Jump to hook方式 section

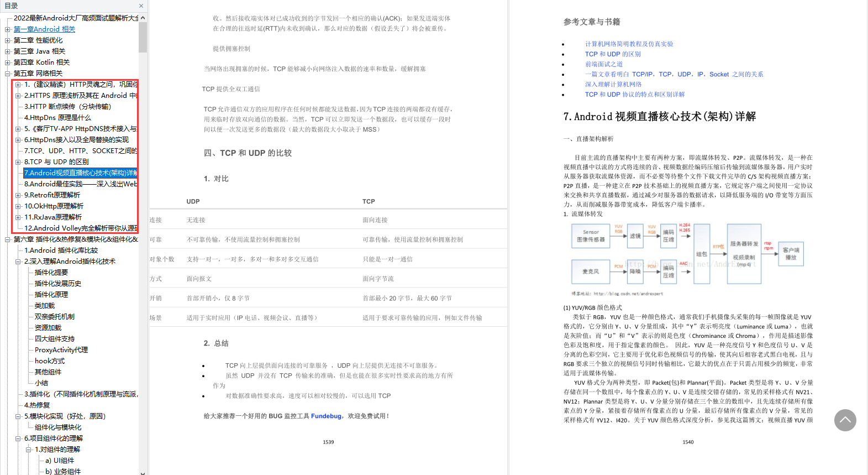tap(50, 361)
